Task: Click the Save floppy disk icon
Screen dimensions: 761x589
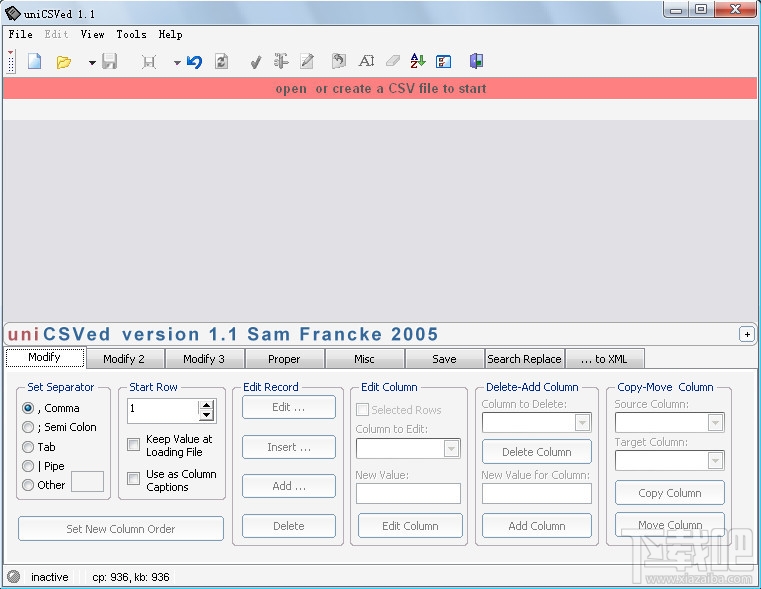Action: [110, 62]
